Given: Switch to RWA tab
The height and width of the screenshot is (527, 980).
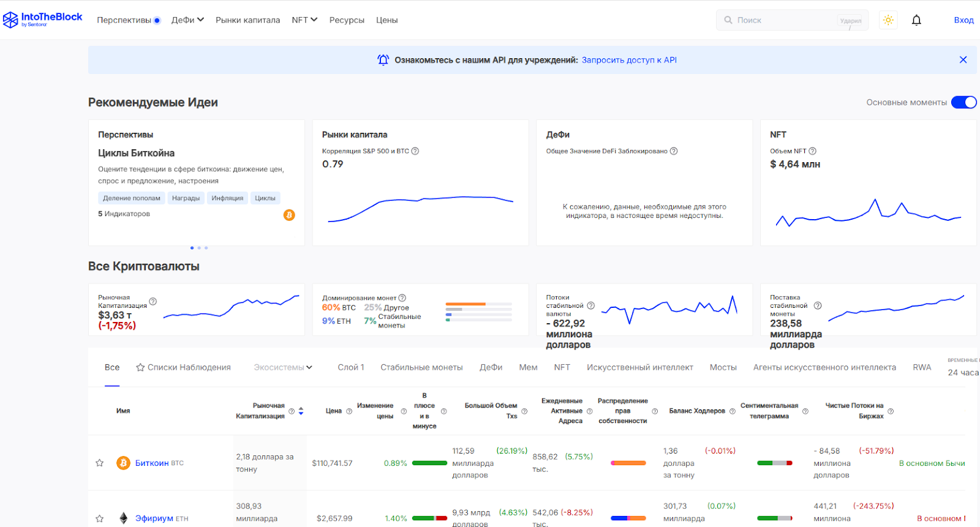Looking at the screenshot, I should click(x=922, y=367).
